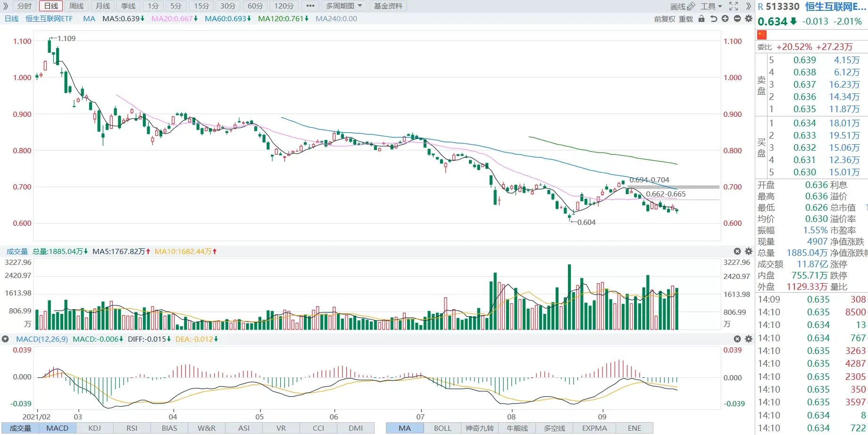Click the 重载 reload button
868x435 pixels.
(686, 19)
